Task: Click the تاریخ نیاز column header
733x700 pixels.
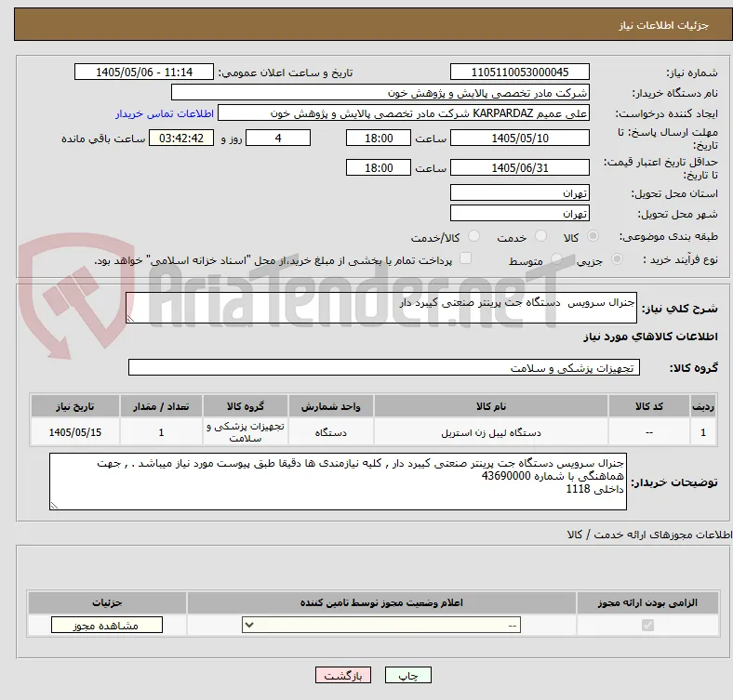Action: pos(74,406)
